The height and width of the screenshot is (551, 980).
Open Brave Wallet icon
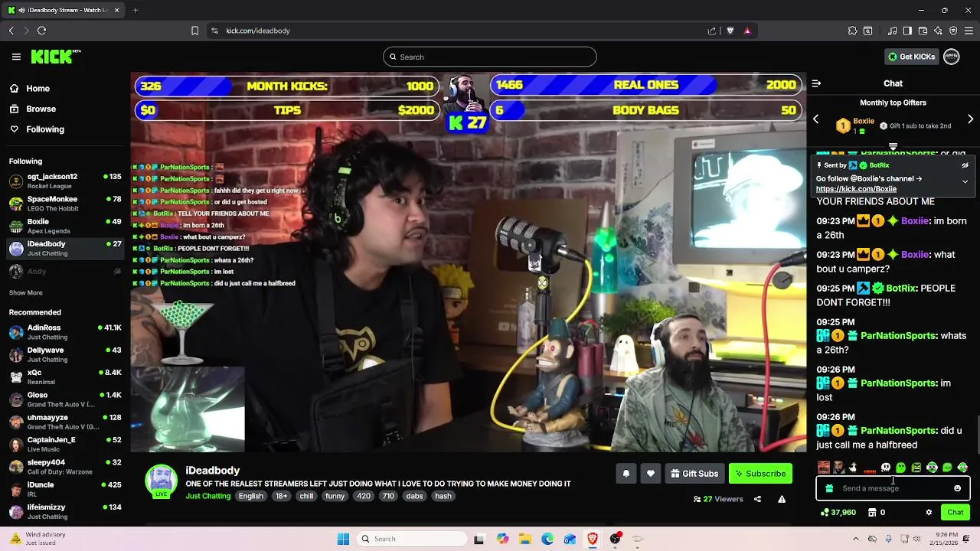coord(923,31)
